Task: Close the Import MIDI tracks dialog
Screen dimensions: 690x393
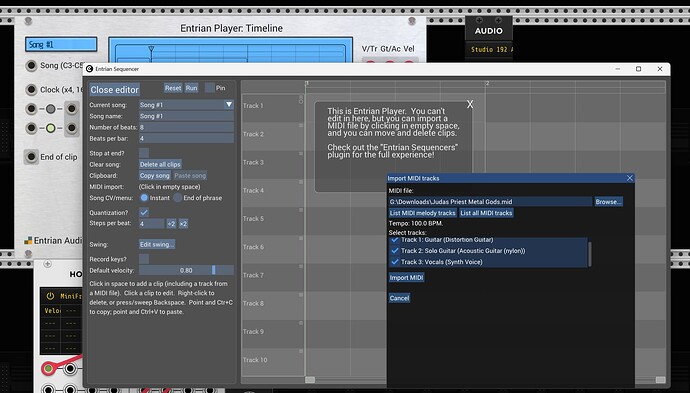Action: (630, 178)
